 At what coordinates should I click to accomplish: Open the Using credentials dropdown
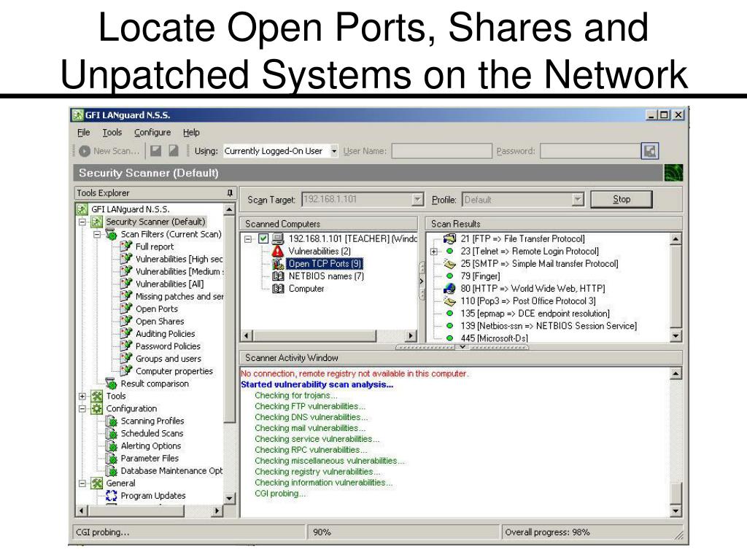pos(334,151)
